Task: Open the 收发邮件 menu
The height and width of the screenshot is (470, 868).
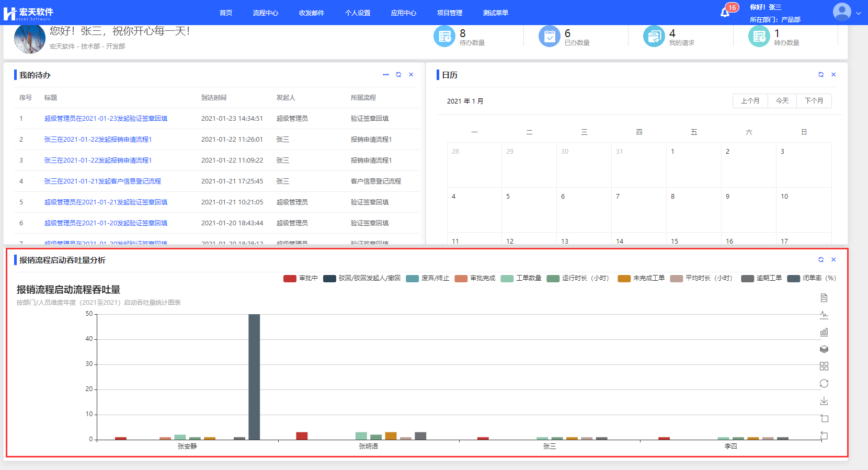Action: pyautogui.click(x=312, y=13)
